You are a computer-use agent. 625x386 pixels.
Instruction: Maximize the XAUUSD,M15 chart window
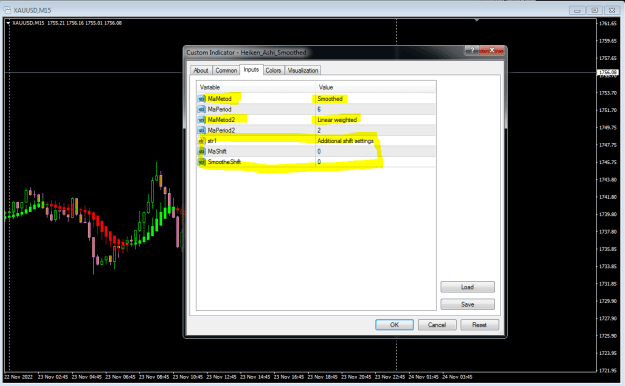pos(594,10)
